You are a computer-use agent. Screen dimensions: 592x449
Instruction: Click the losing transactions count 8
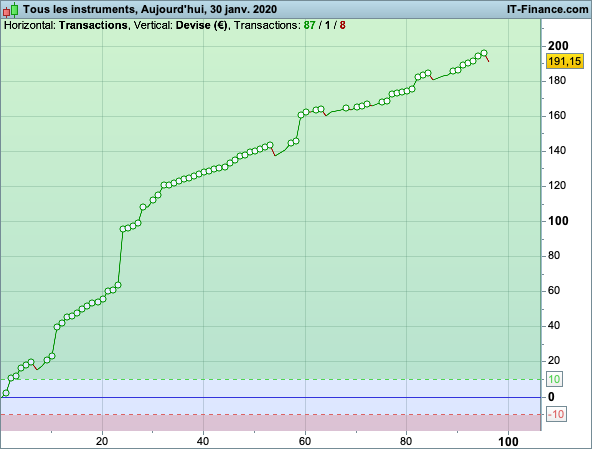[x=342, y=25]
